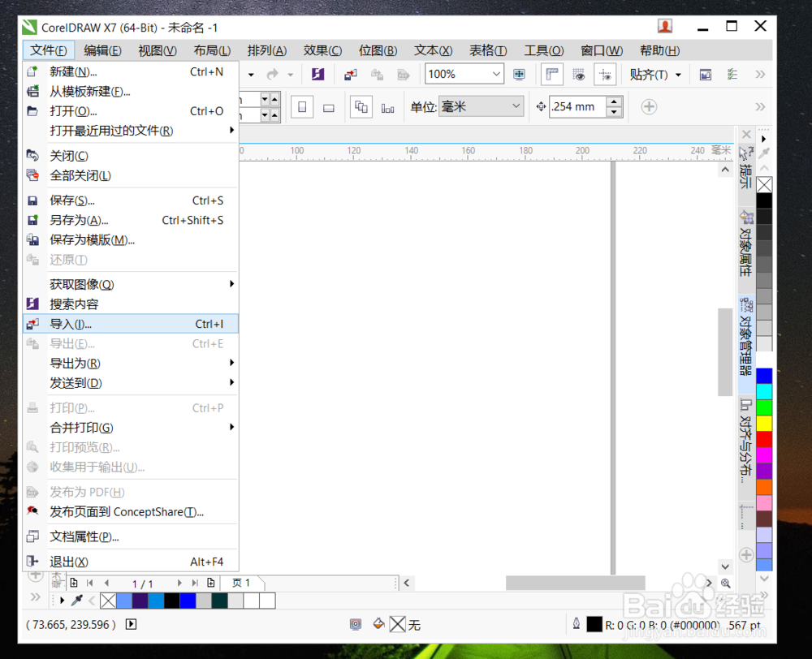Open the 文本 menu
This screenshot has height=659, width=812.
[432, 50]
